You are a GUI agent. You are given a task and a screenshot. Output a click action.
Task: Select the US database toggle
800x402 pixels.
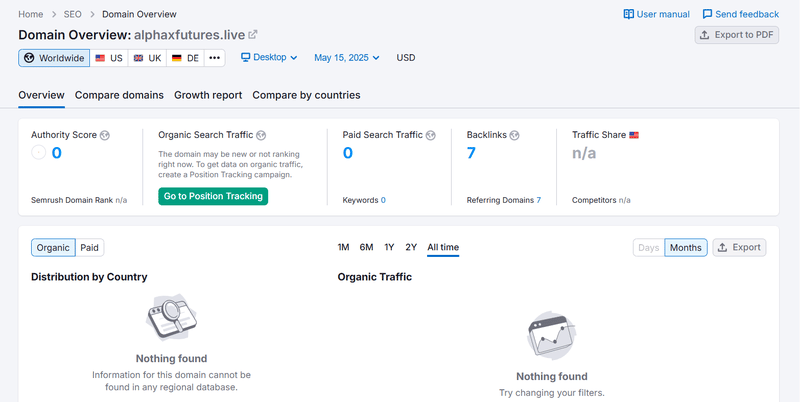pyautogui.click(x=109, y=58)
